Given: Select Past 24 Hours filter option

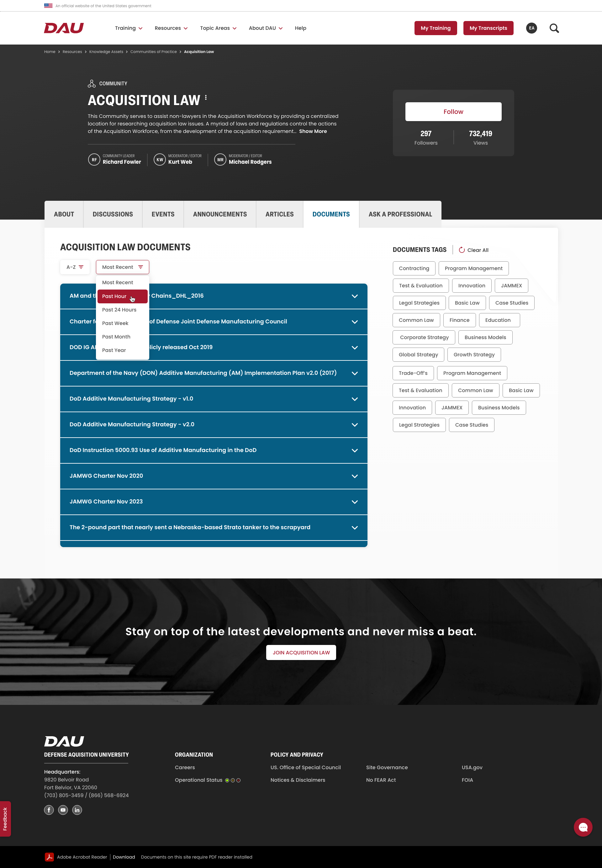Looking at the screenshot, I should pos(122,310).
